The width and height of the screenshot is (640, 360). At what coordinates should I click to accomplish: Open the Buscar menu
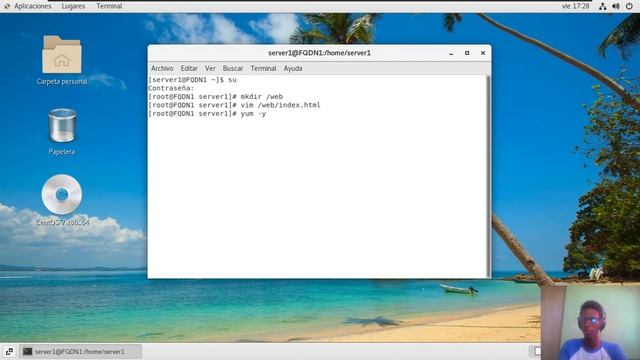tap(233, 68)
